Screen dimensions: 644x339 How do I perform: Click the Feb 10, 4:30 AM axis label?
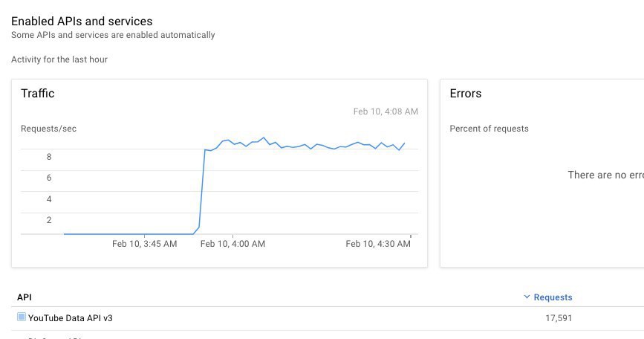(x=378, y=244)
